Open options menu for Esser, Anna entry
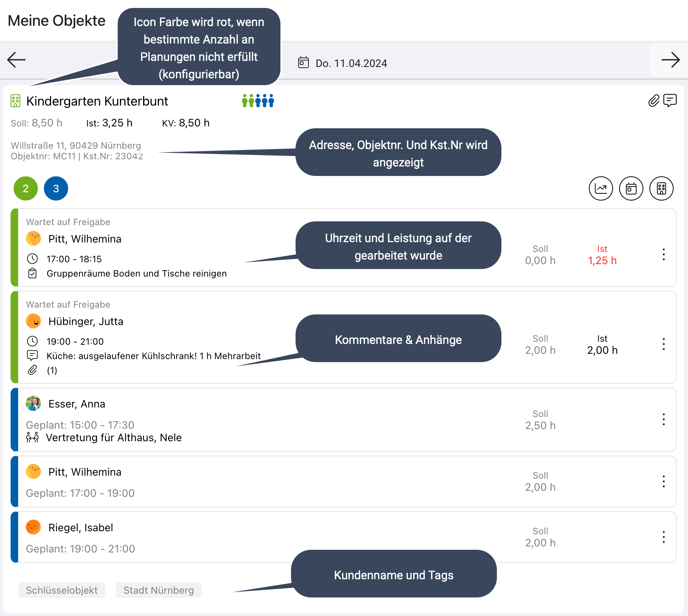688x616 pixels. (663, 419)
